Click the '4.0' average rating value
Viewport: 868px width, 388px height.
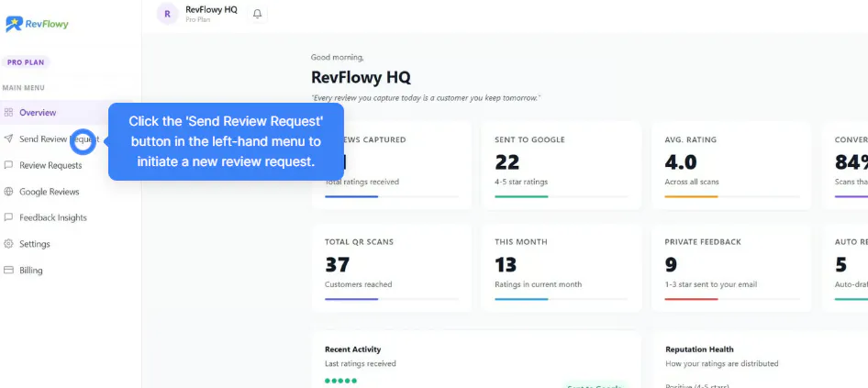(x=680, y=162)
